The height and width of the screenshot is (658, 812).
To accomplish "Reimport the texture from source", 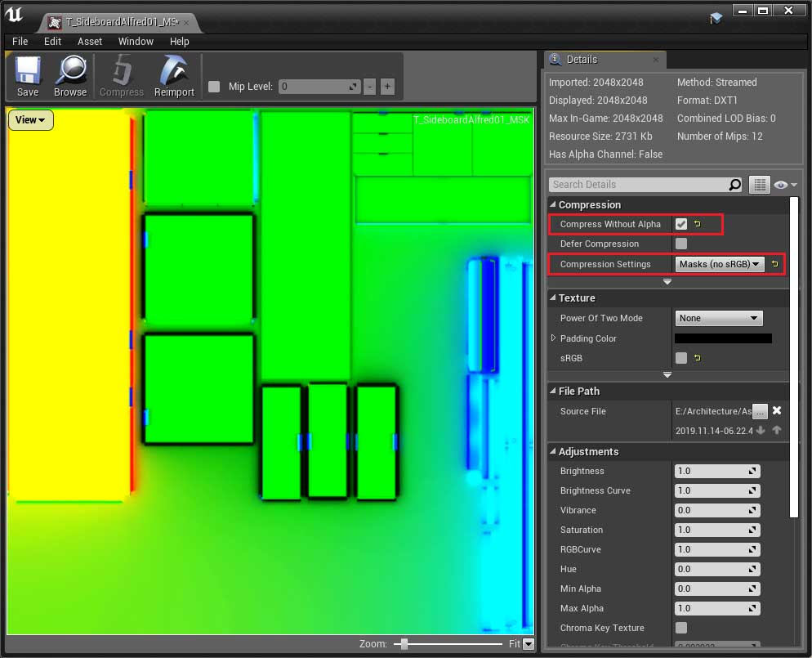I will pyautogui.click(x=174, y=77).
